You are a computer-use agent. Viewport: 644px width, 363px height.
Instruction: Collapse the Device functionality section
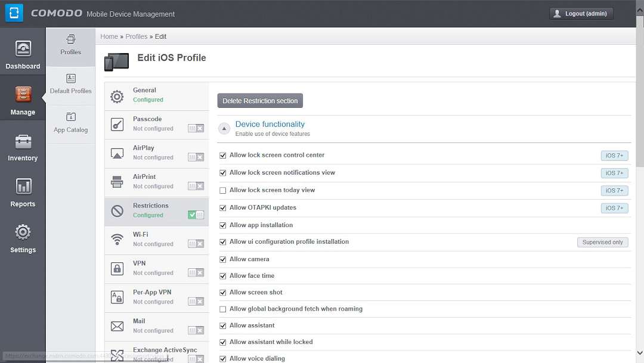tap(224, 129)
